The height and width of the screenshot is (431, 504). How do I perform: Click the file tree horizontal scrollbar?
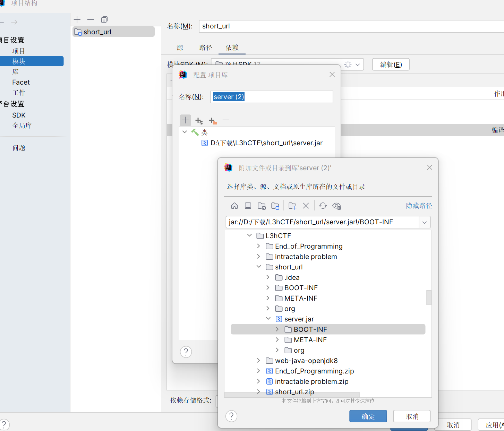pyautogui.click(x=292, y=395)
